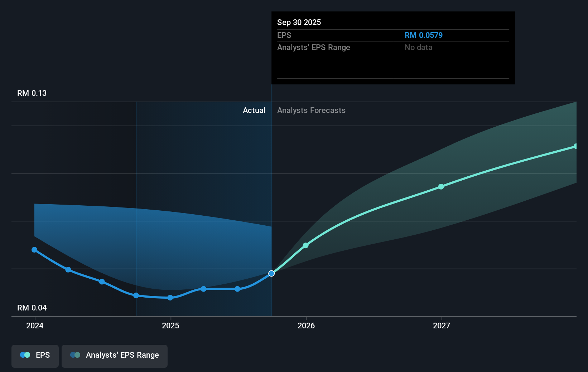588x372 pixels.
Task: Click the Analysts' EPS Range legend dot
Action: (75, 354)
